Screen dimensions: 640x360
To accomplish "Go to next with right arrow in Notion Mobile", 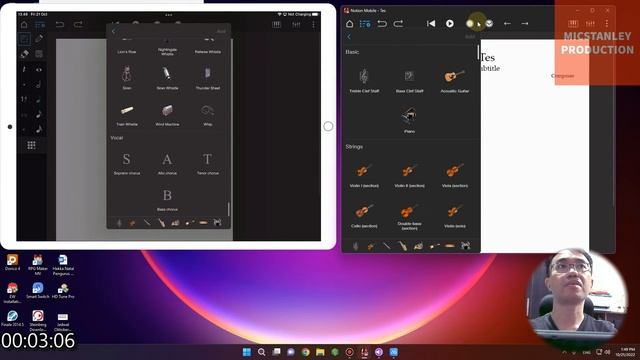I will pos(524,24).
